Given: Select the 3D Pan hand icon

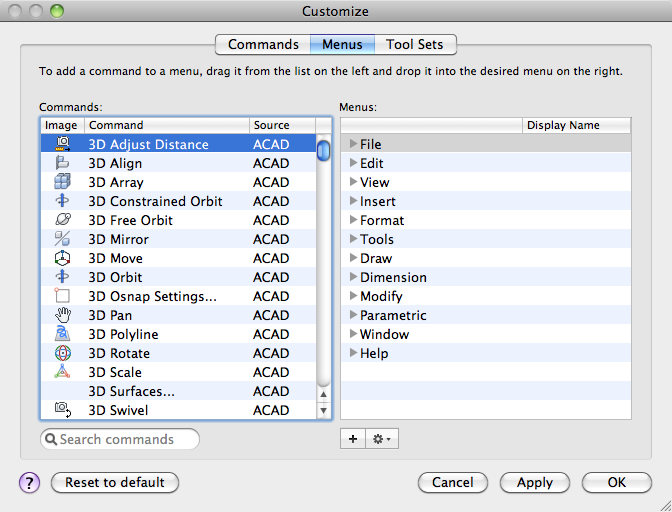Looking at the screenshot, I should (63, 315).
